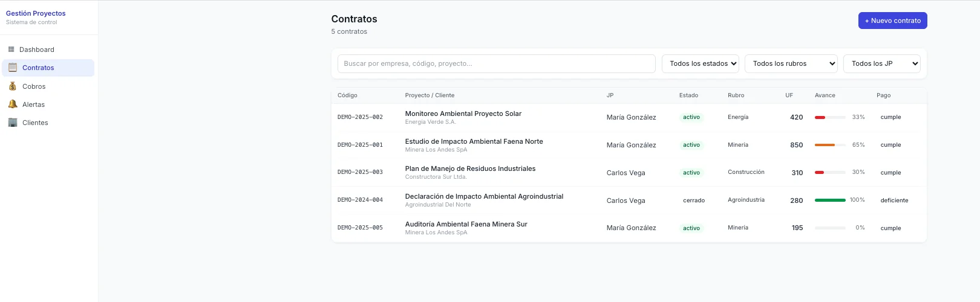Click the 33% progress bar for Proyecto Solar

(x=830, y=117)
